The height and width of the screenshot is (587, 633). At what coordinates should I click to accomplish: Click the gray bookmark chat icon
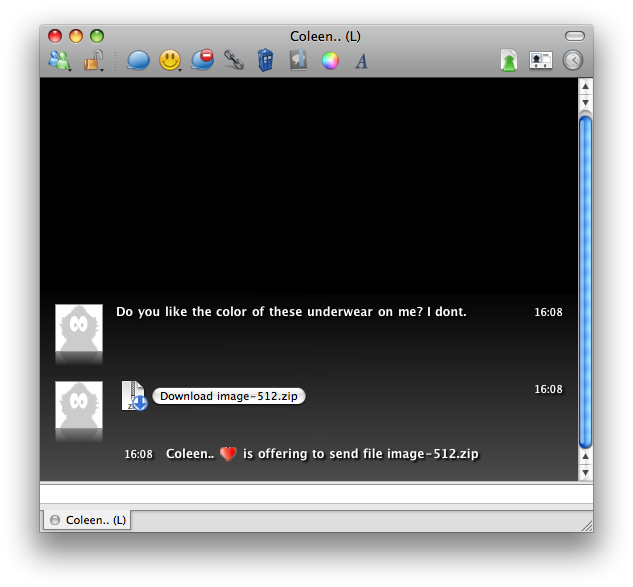pyautogui.click(x=298, y=60)
